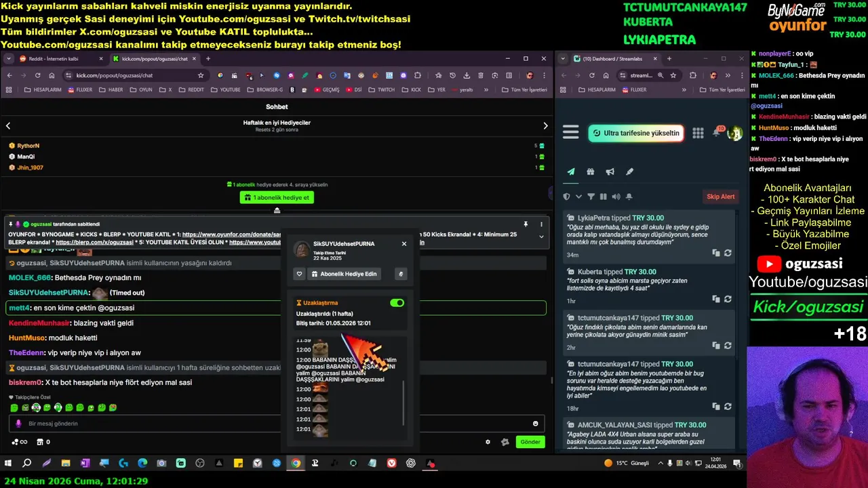Open the Windows Start menu
Viewport: 868px width, 488px height.
coord(8,464)
